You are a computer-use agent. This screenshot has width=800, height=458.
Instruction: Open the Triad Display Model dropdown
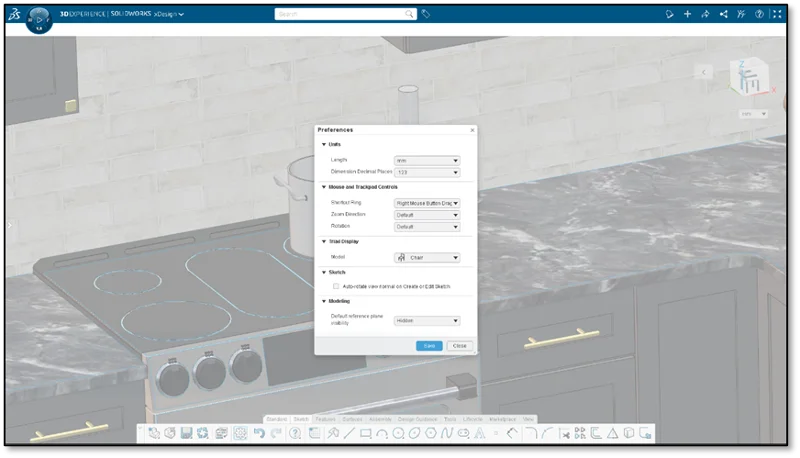(x=427, y=257)
